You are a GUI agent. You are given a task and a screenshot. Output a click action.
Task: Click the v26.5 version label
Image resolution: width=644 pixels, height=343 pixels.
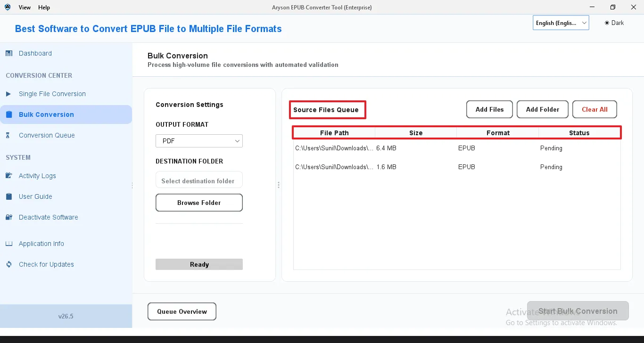click(x=66, y=316)
